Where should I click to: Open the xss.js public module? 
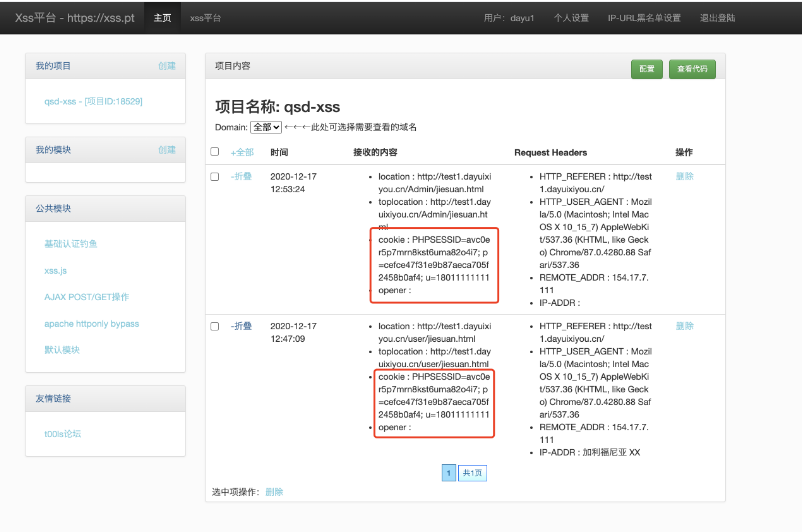(55, 271)
